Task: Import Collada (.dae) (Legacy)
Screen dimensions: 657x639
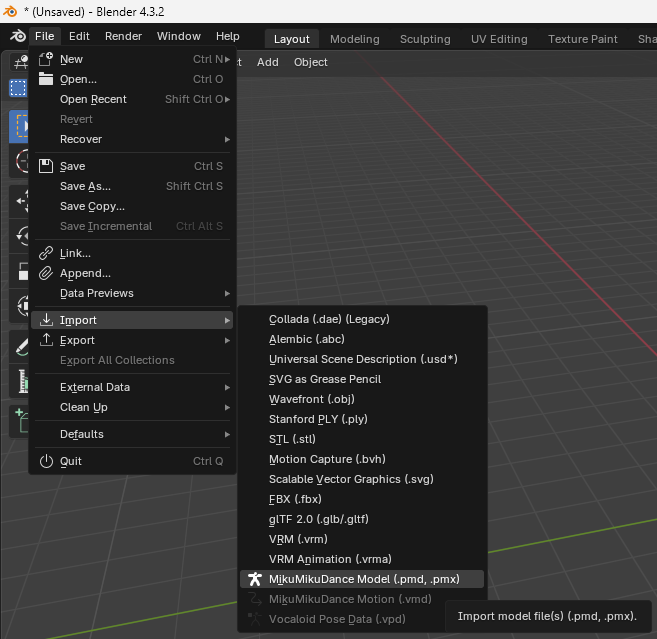Action: tap(362, 319)
